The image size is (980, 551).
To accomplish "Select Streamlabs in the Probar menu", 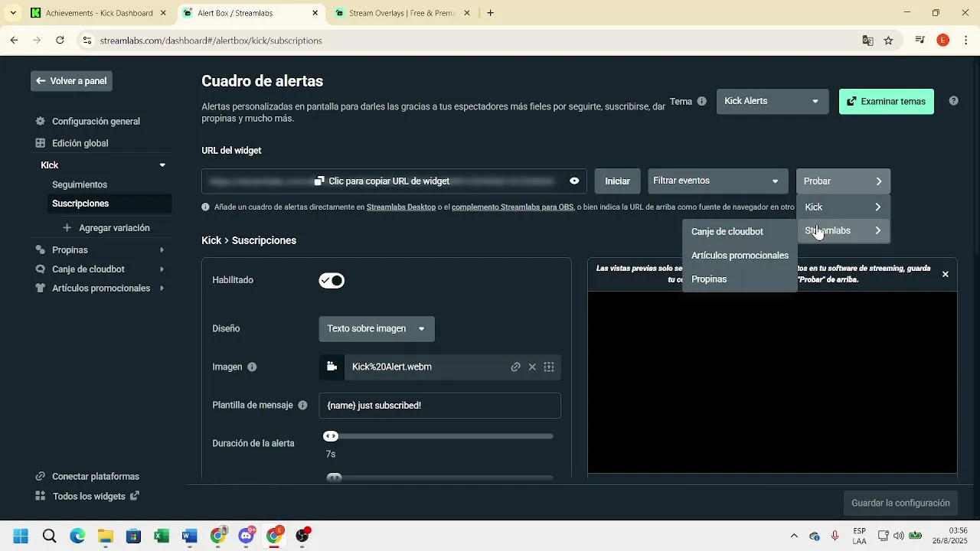I will (843, 230).
